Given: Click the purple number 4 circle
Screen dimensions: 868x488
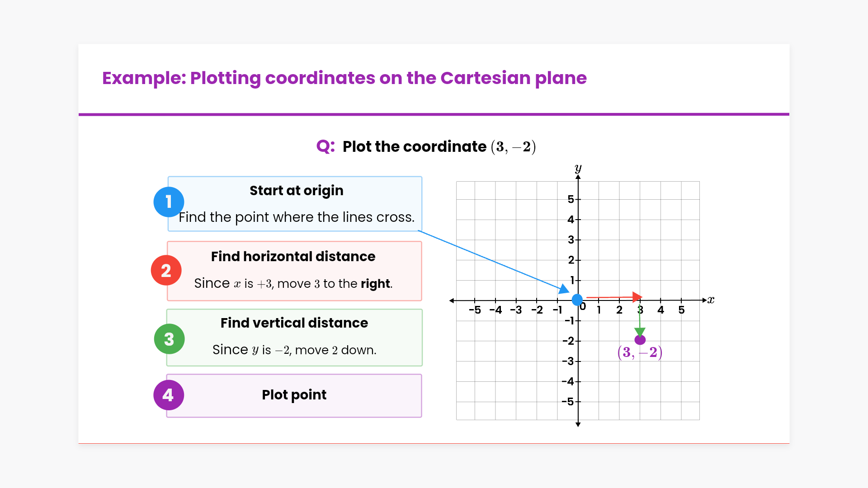Looking at the screenshot, I should tap(168, 395).
